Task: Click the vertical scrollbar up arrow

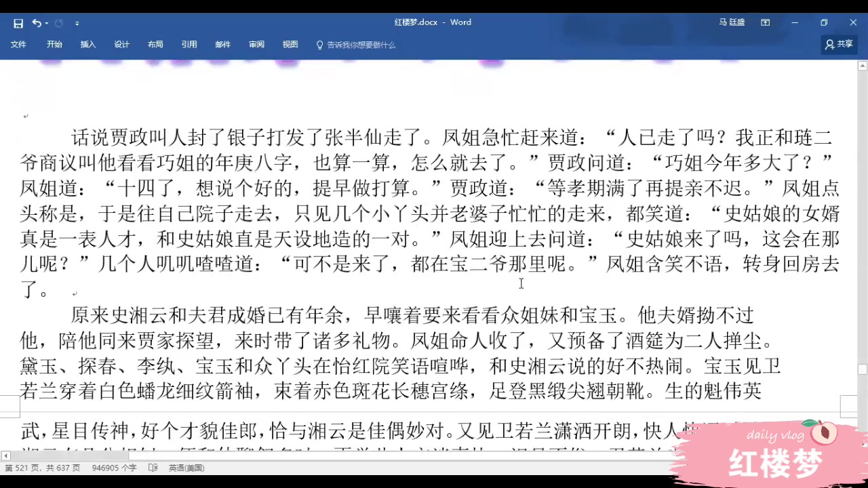Action: coord(863,66)
